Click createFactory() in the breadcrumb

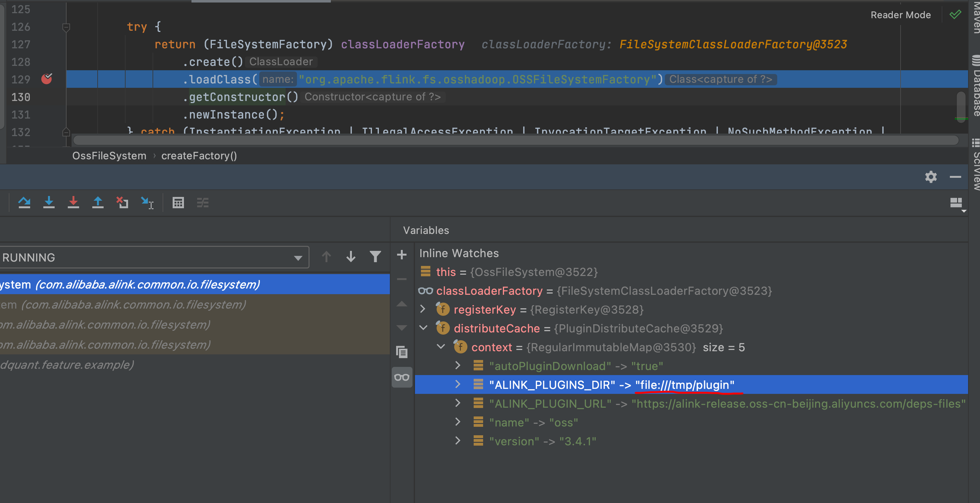[x=199, y=156]
